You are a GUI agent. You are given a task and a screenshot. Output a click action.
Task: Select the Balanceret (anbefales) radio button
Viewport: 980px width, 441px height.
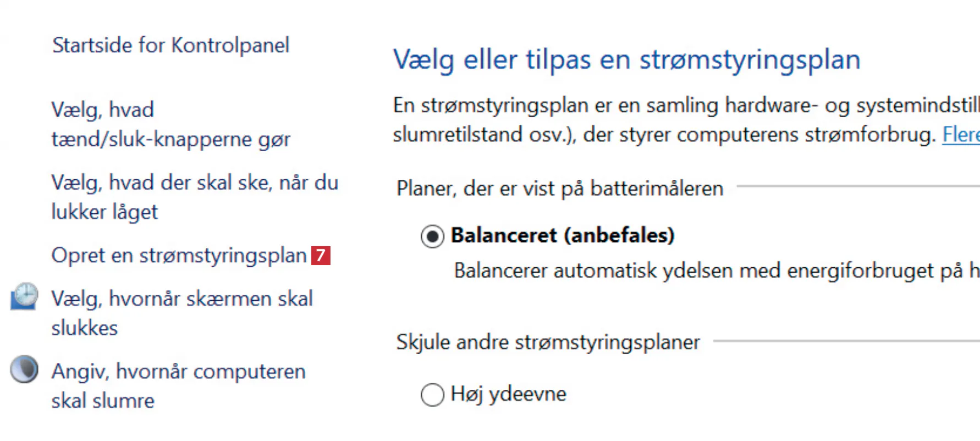[x=432, y=236]
